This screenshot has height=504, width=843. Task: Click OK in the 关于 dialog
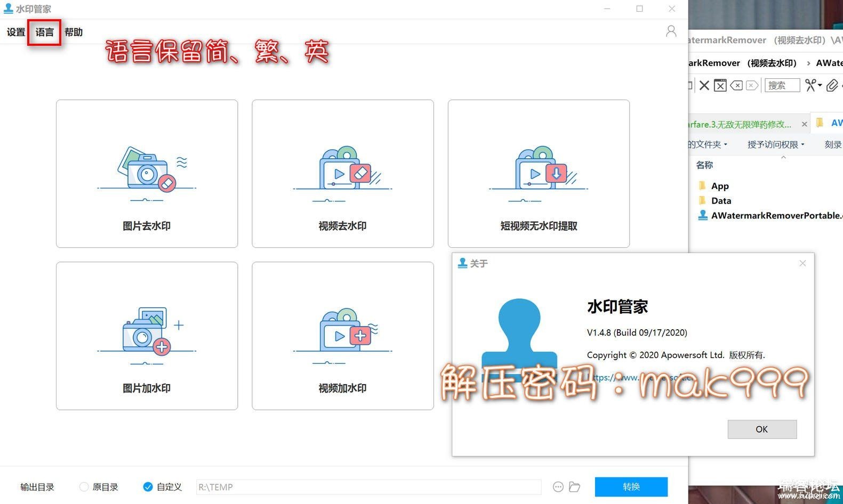pos(762,429)
